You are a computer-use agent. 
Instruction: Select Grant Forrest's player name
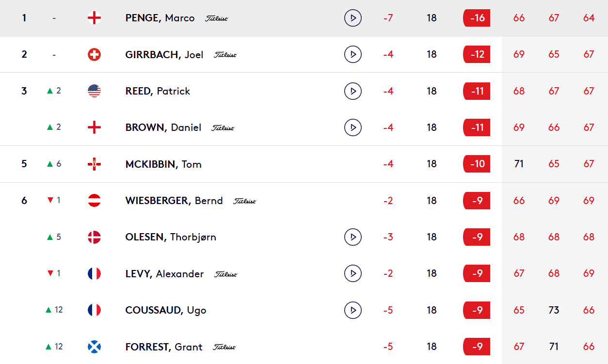click(x=163, y=347)
